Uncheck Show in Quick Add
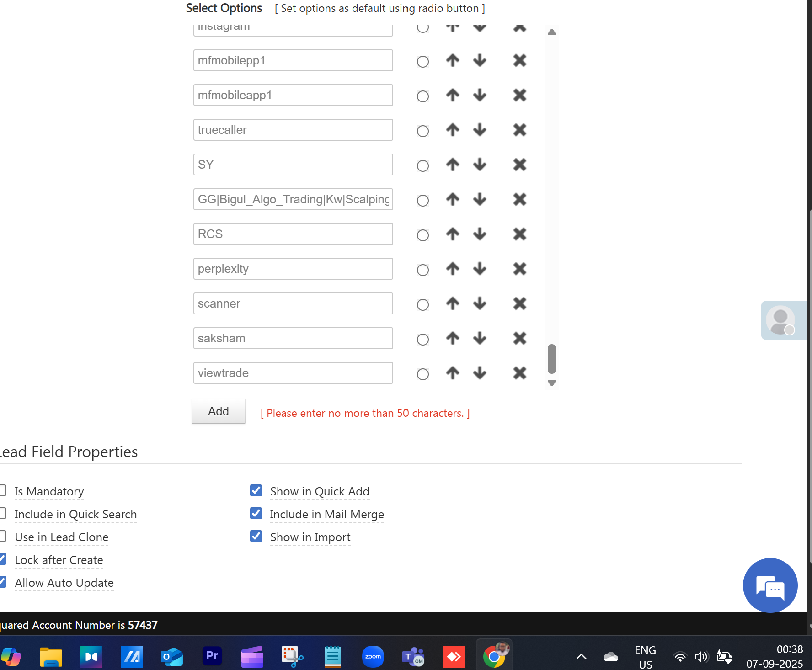 (256, 490)
